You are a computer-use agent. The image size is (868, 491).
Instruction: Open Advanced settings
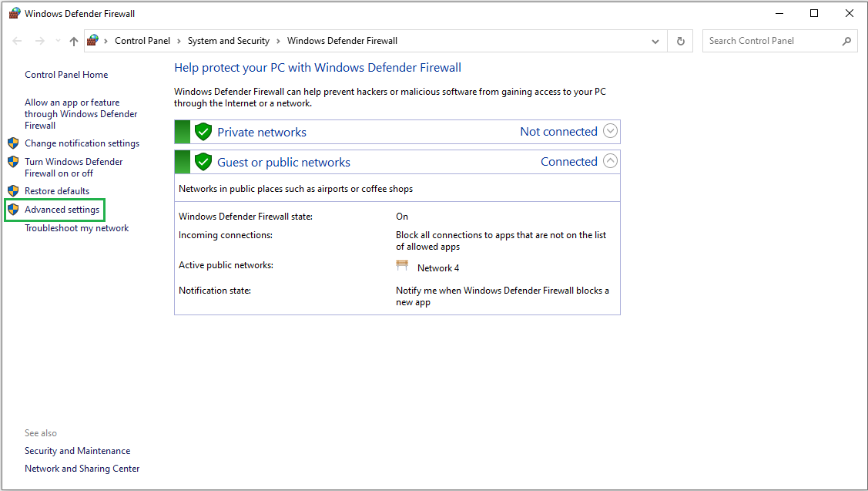[x=62, y=210]
